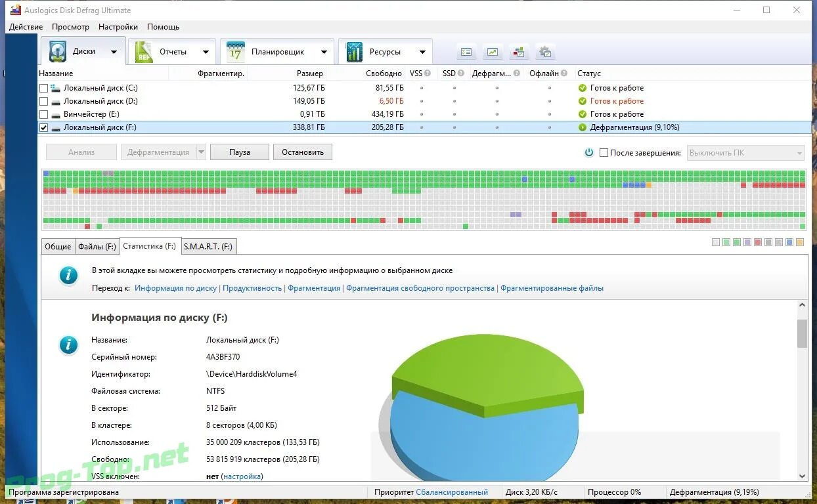The image size is (817, 504).
Task: Open the Диски dropdown arrow
Action: pyautogui.click(x=114, y=52)
